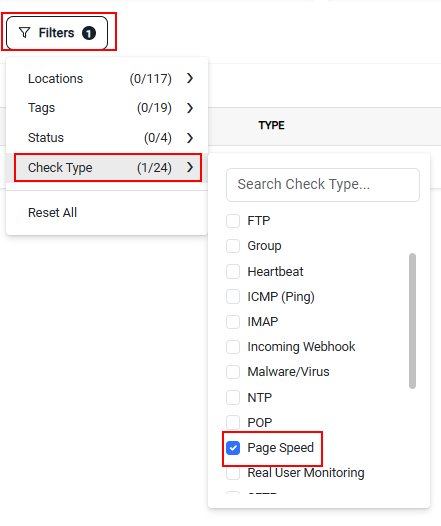Screen dimensions: 441x526
Task: Click the chevron arrow beside Check Type
Action: (190, 167)
